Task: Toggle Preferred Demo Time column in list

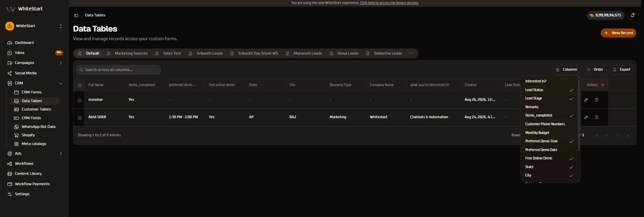Action: click(x=549, y=141)
